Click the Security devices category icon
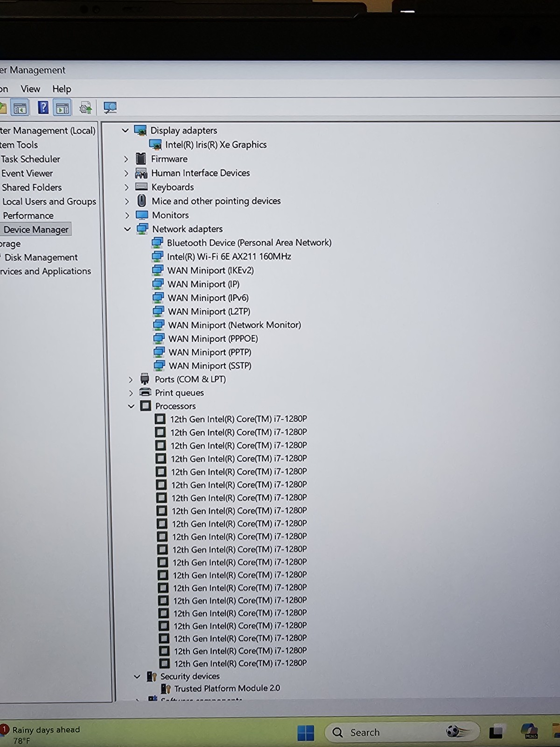Image resolution: width=560 pixels, height=747 pixels. [x=152, y=676]
